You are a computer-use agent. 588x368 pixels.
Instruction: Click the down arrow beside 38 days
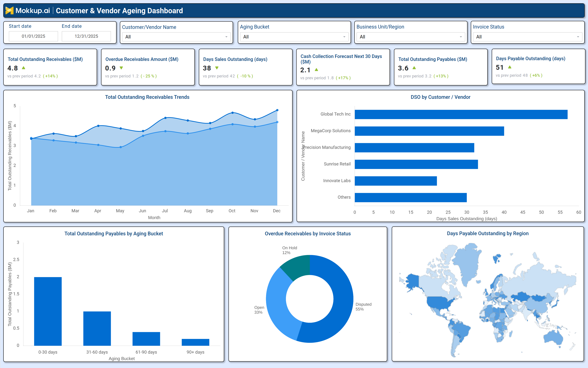click(217, 68)
